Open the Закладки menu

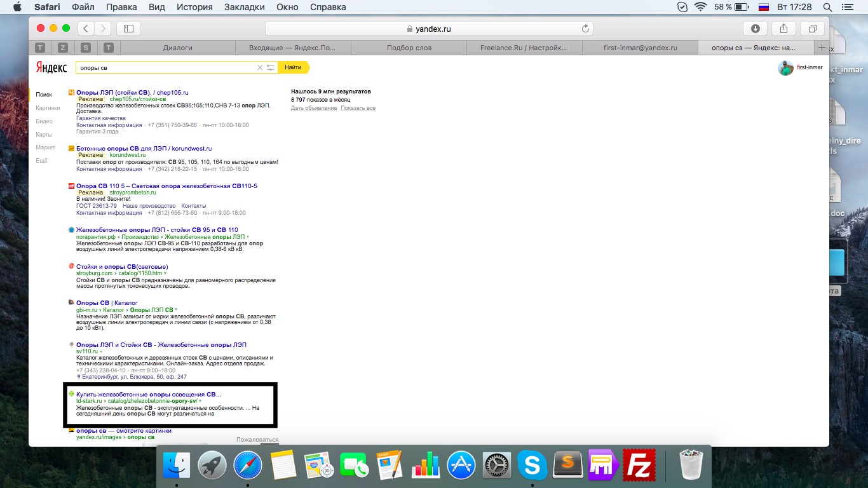(245, 7)
